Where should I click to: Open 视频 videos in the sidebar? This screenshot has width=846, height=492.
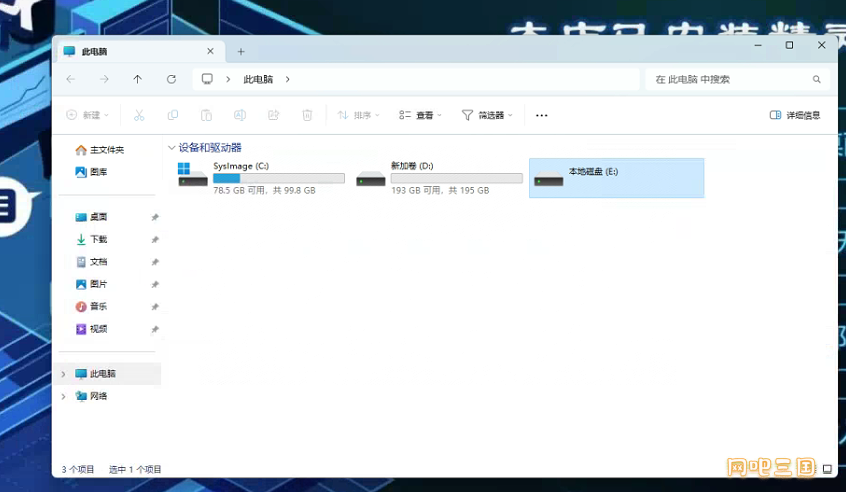click(91, 329)
